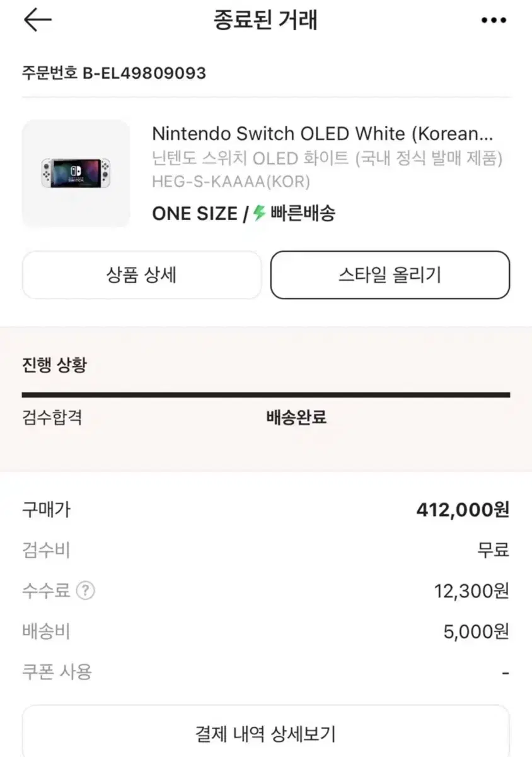Open the Nintendo Switch product thumbnail
532x757 pixels.
point(76,173)
